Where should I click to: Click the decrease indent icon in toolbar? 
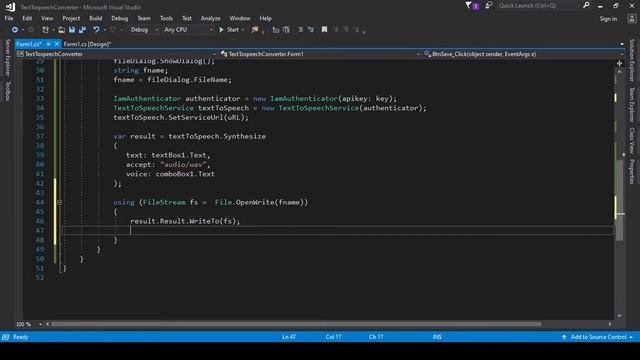pyautogui.click(x=276, y=29)
